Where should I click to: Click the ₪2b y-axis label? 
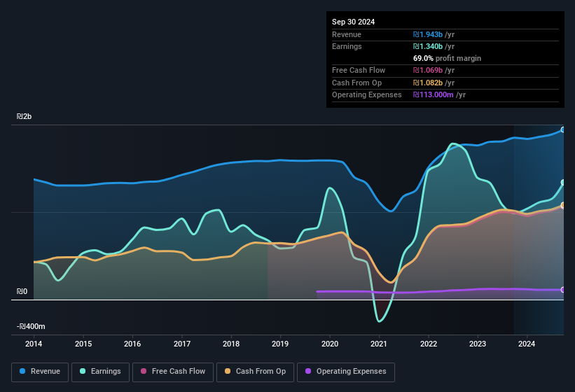tap(24, 116)
